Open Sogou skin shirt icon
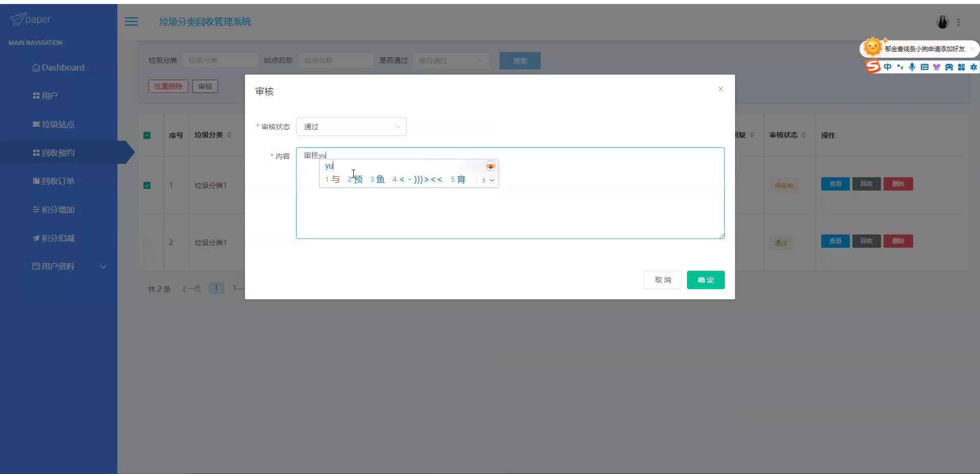The height and width of the screenshot is (474, 980). tap(937, 67)
